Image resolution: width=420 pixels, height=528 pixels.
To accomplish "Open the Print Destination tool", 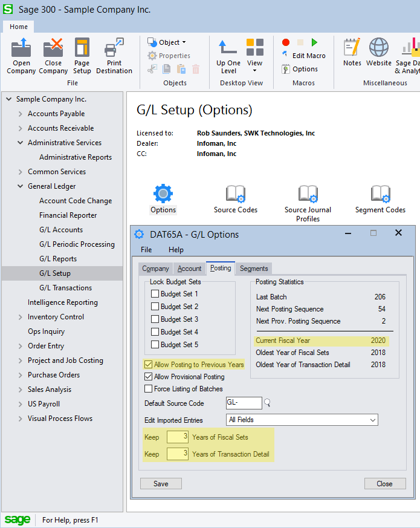I will 114,47.
